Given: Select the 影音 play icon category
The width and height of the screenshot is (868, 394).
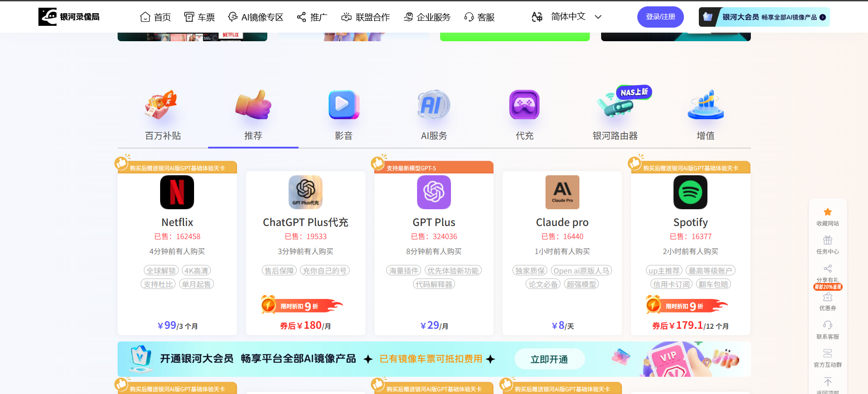Looking at the screenshot, I should (x=343, y=105).
